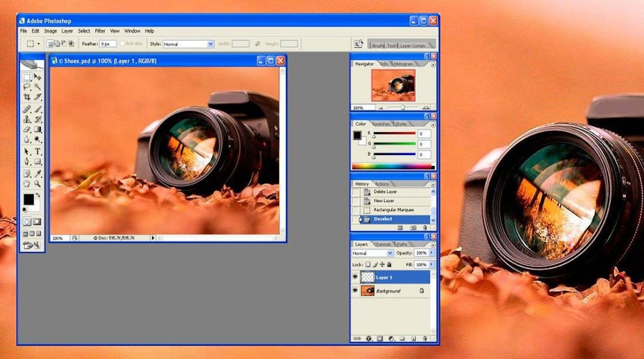The height and width of the screenshot is (359, 644).
Task: Hide the Background layer eye icon
Action: tap(355, 291)
